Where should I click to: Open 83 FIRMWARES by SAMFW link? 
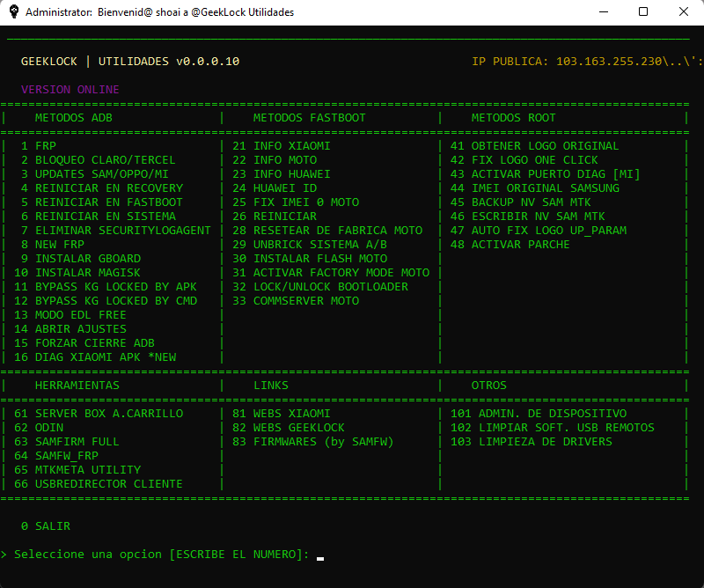click(x=310, y=441)
